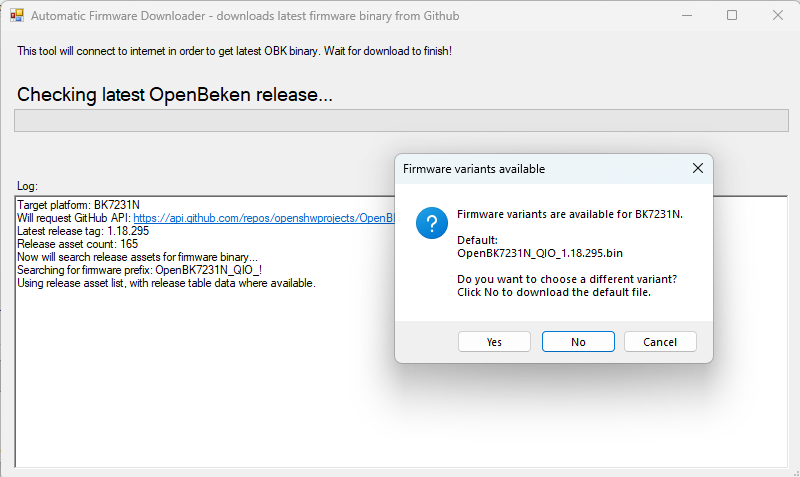Click default filename OpenBK7231N_QIO_1.18.295.bin text
The height and width of the screenshot is (477, 800).
coord(540,253)
